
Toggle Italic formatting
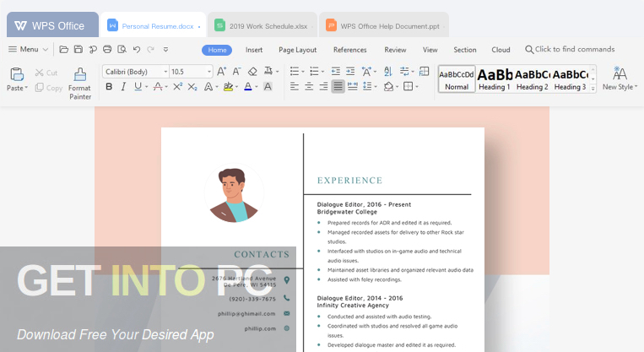click(123, 87)
